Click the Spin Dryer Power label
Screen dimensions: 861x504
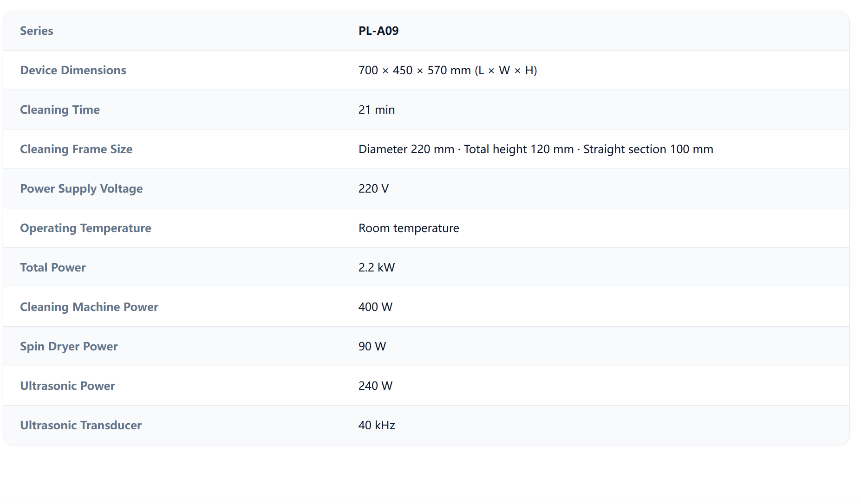coord(69,346)
